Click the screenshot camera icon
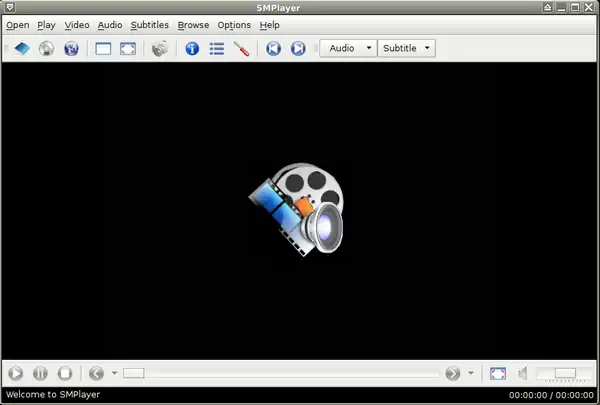 (x=159, y=48)
